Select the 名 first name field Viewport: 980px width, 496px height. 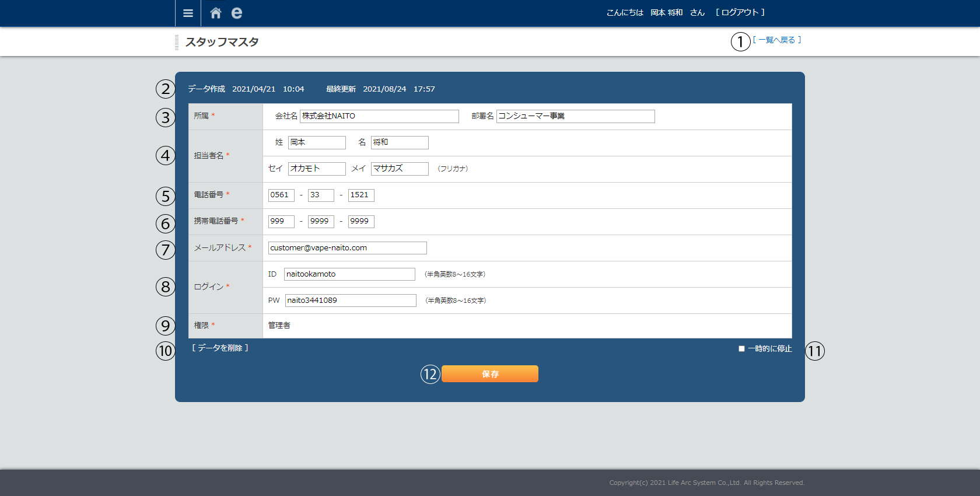(x=400, y=142)
